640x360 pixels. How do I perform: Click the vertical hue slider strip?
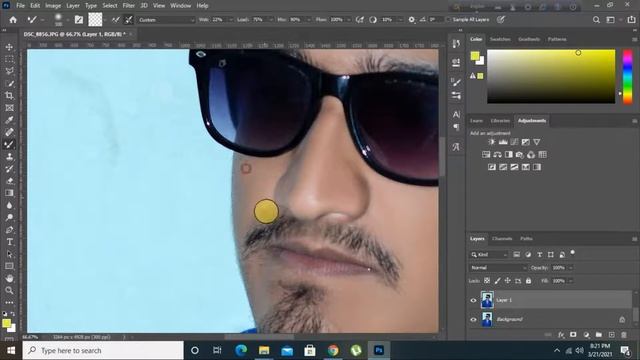click(x=627, y=76)
